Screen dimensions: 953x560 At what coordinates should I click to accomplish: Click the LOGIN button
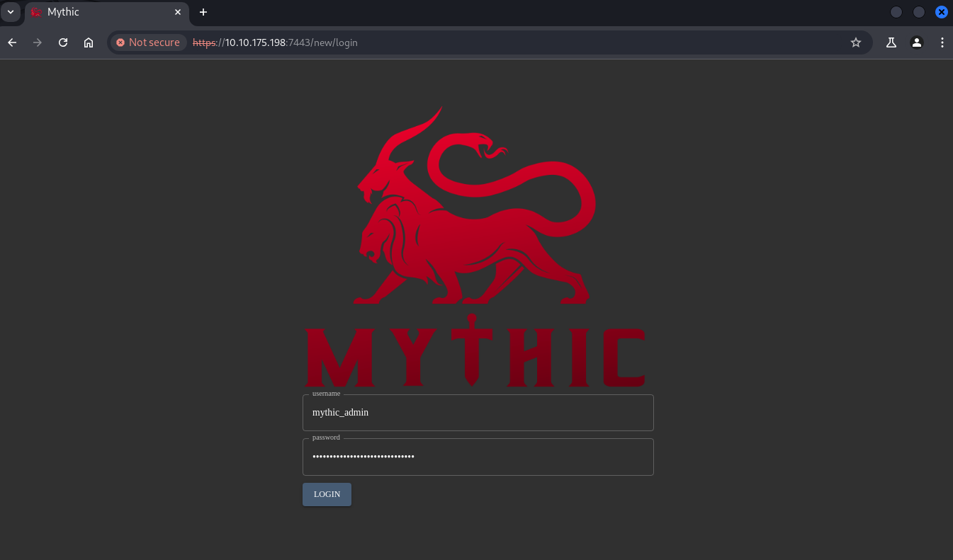[327, 494]
